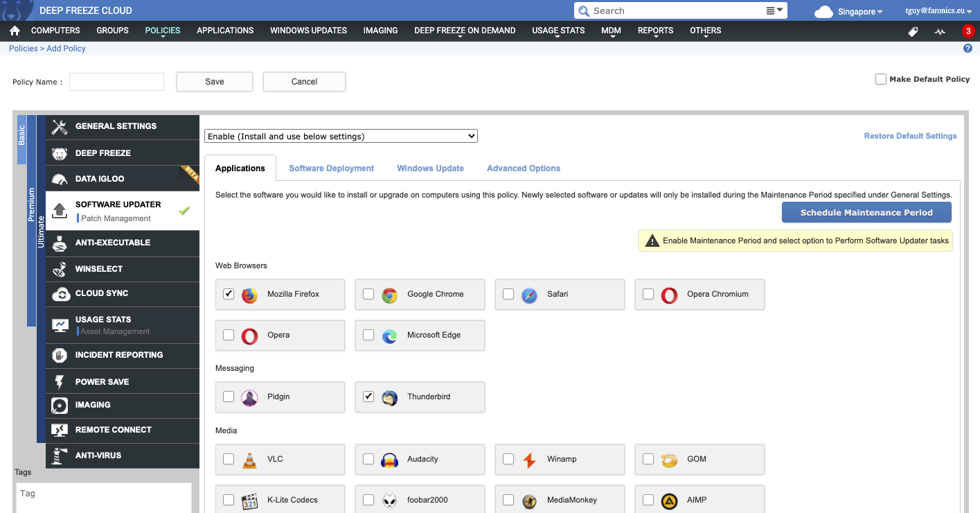The image size is (980, 513).
Task: Click the blue help question mark icon
Action: coord(968,49)
